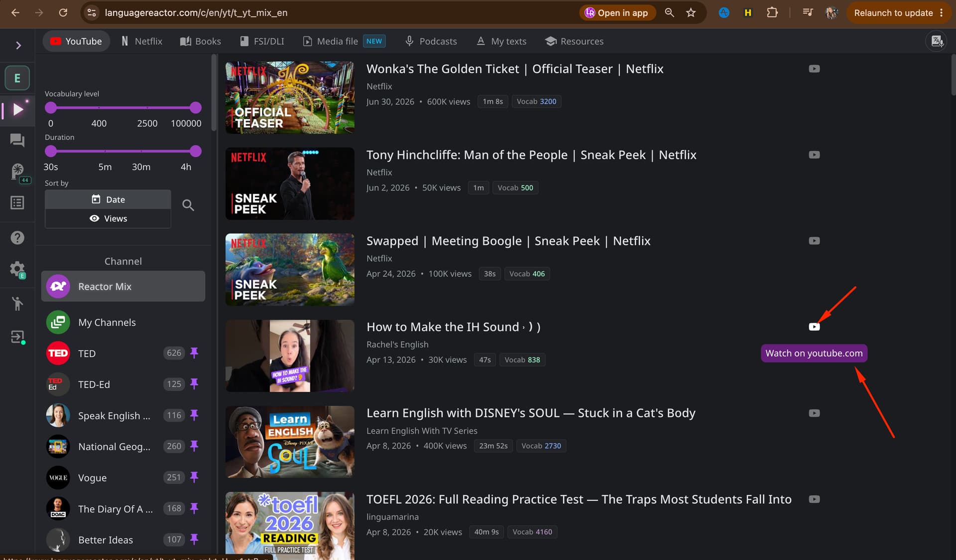Sort videos by Views
956x560 pixels.
click(x=108, y=219)
